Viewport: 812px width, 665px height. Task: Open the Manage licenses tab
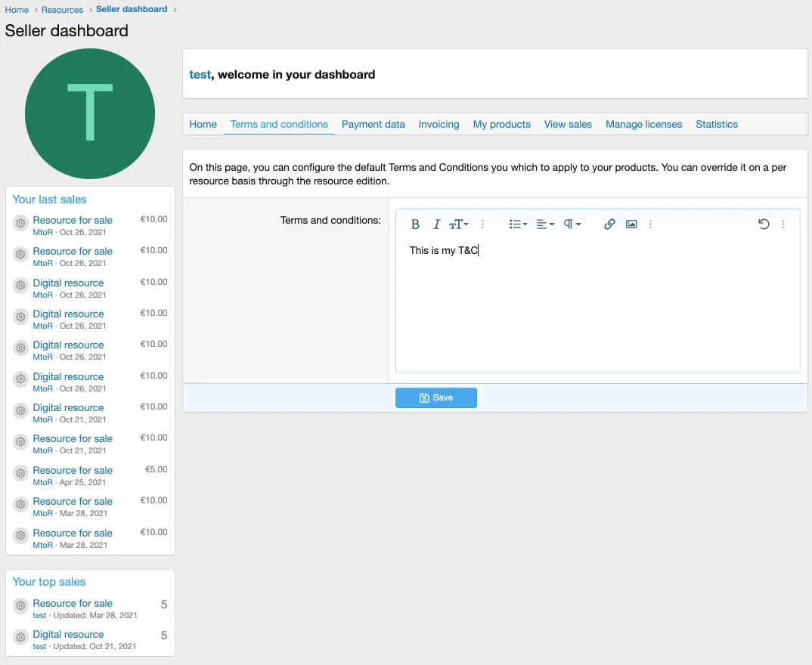pos(643,124)
